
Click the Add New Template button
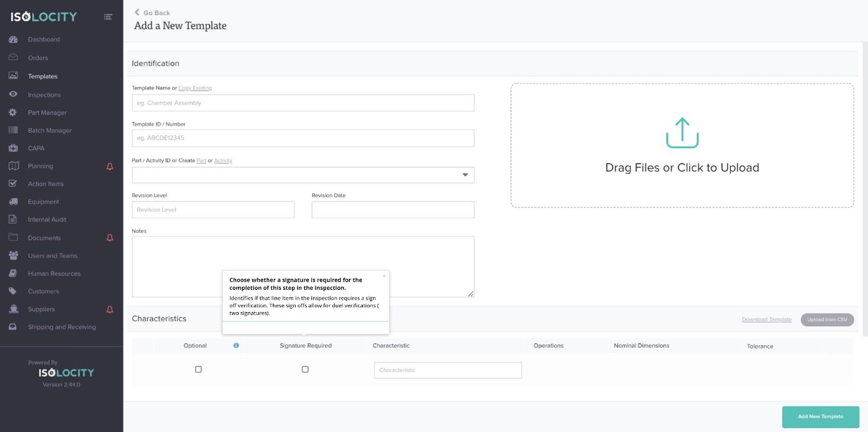coord(820,417)
